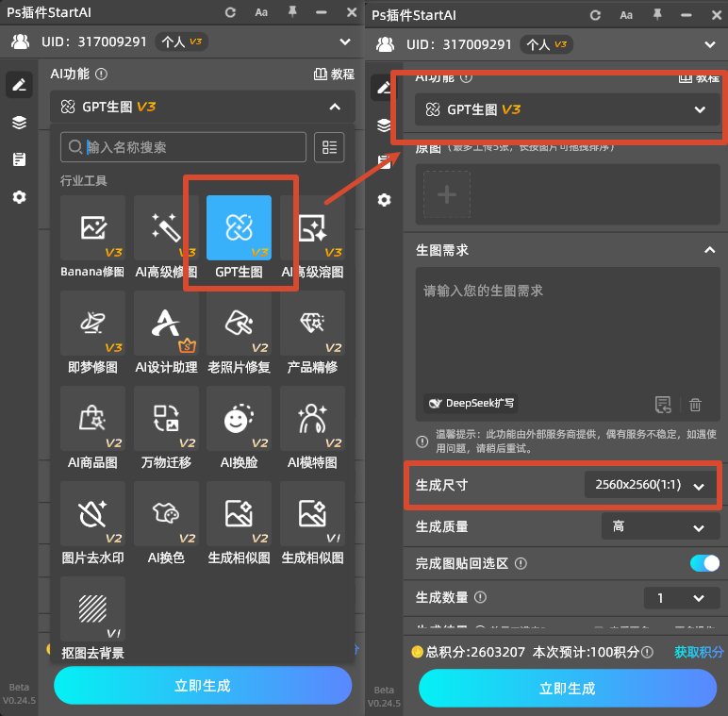Clear the prompt with trash icon
Screen dimensions: 728x716
click(695, 405)
